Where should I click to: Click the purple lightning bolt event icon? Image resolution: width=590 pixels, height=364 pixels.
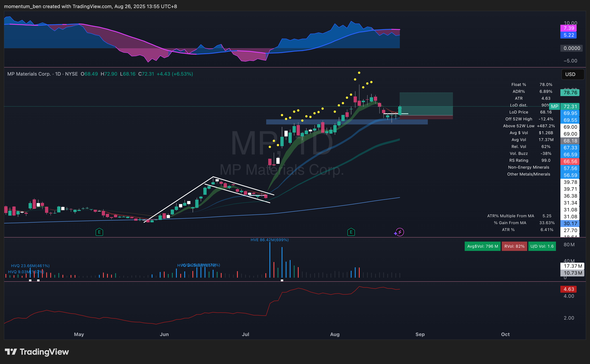(400, 232)
